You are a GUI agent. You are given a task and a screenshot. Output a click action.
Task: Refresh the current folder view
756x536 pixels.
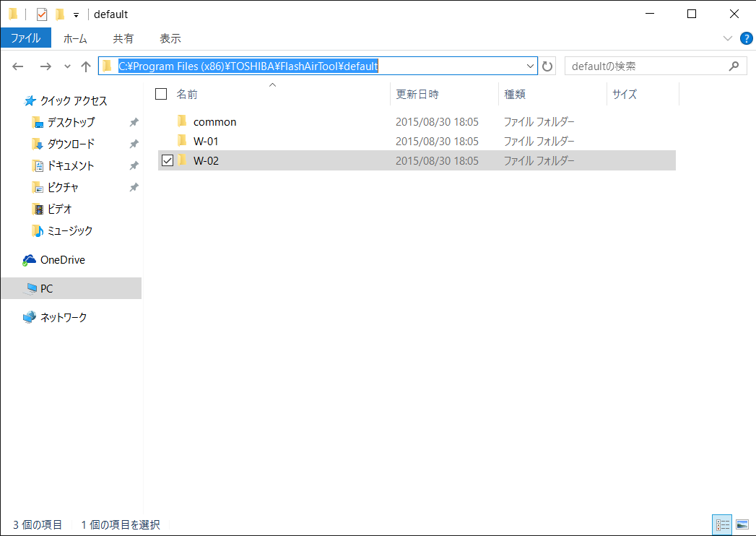click(x=547, y=66)
